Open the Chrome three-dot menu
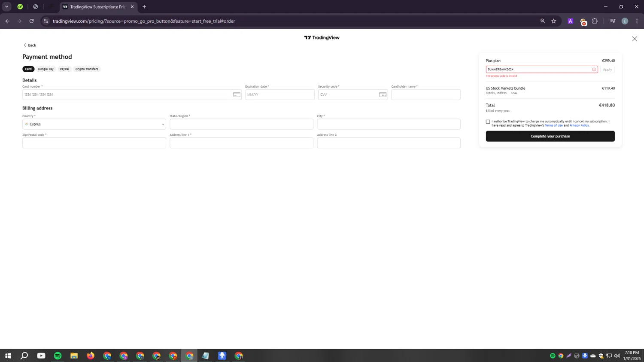This screenshot has width=644, height=362. pos(637,21)
